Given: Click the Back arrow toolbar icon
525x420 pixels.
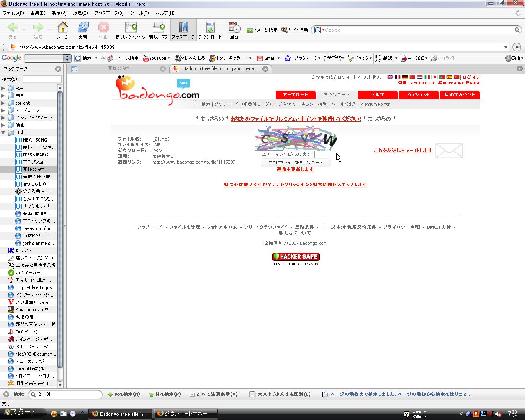Looking at the screenshot, I should point(13,30).
